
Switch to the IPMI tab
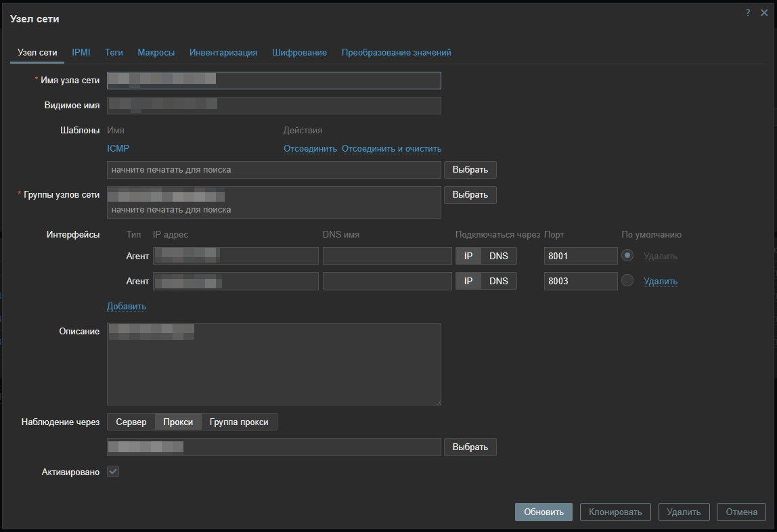[x=81, y=52]
